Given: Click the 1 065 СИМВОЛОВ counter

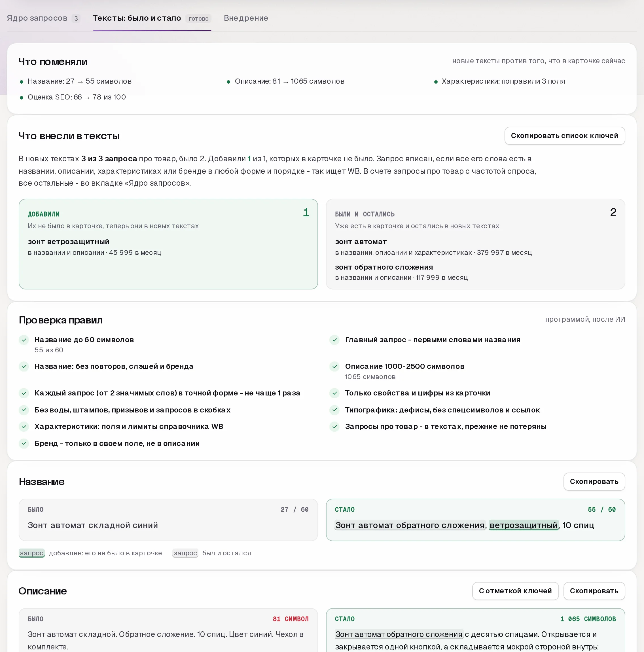Looking at the screenshot, I should pyautogui.click(x=588, y=619).
